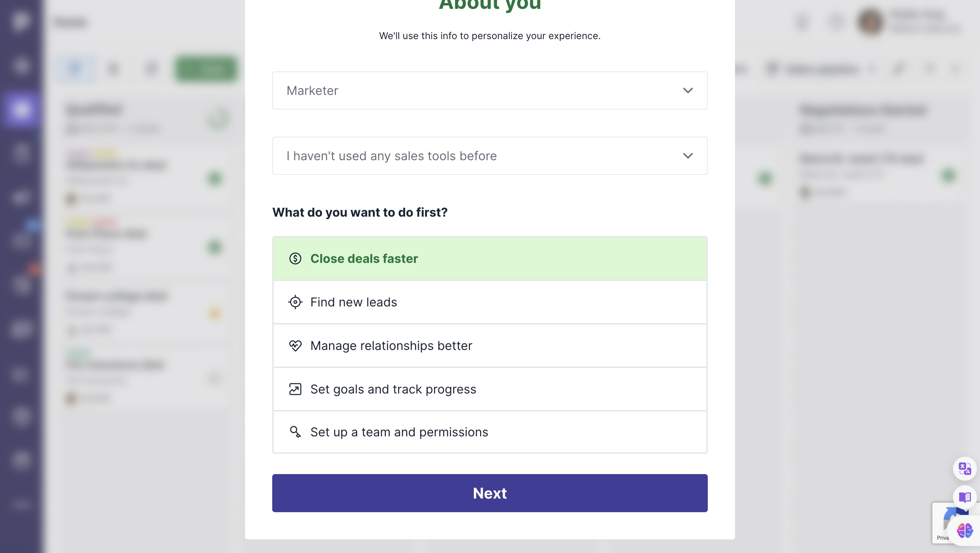
Task: Expand the "I haven't used any sales tools before" dropdown
Action: 489,156
